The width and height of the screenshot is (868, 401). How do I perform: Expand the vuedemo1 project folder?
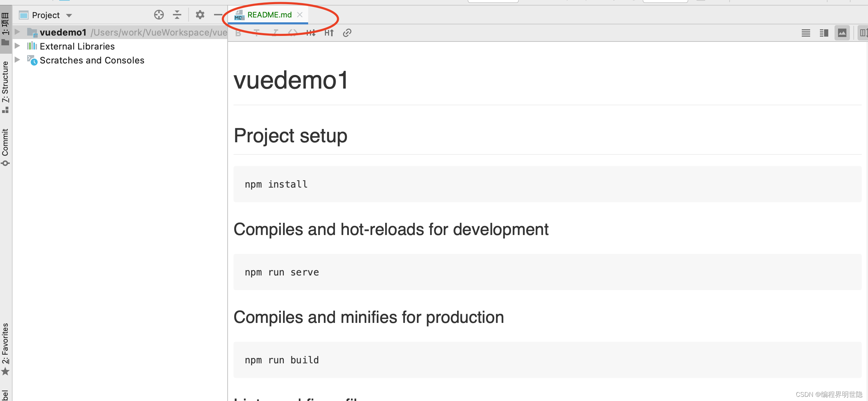click(17, 32)
